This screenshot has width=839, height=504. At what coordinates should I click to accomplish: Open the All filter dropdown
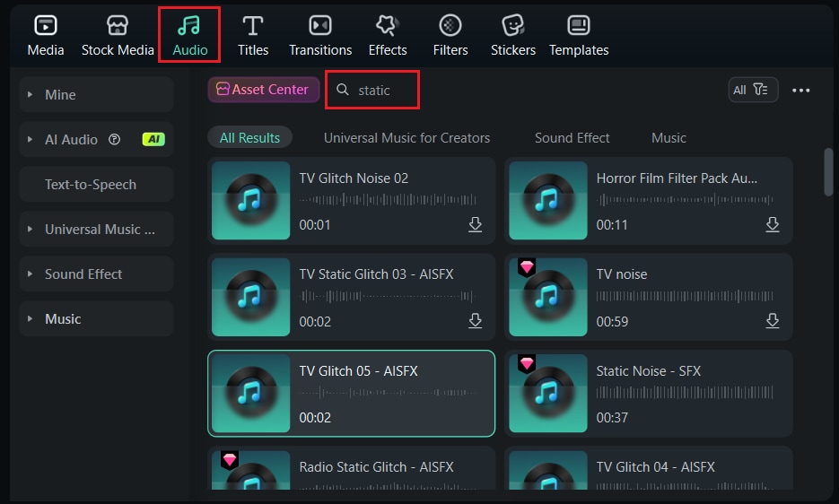point(753,90)
